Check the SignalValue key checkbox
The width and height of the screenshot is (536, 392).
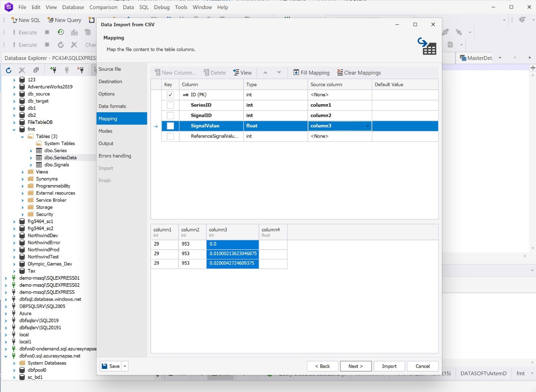(171, 126)
